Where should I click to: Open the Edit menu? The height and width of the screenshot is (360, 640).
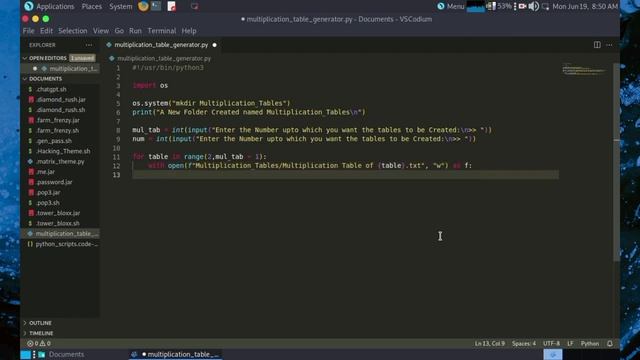coord(46,31)
